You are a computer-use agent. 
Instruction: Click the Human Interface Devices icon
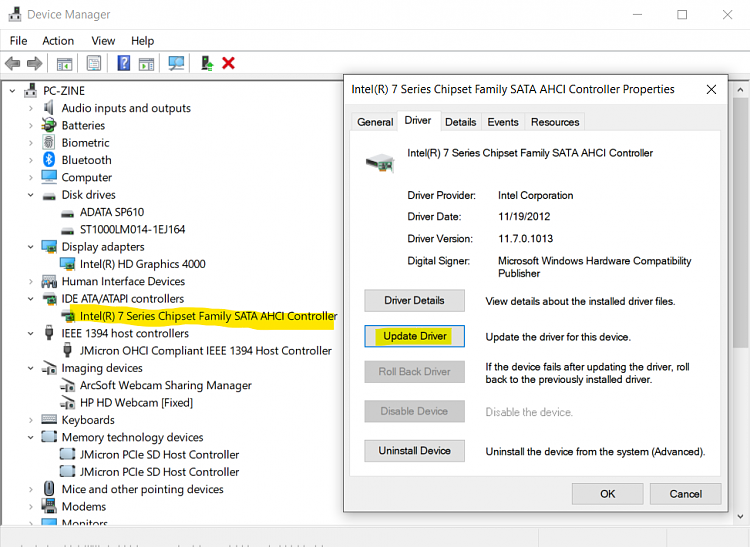coord(49,281)
